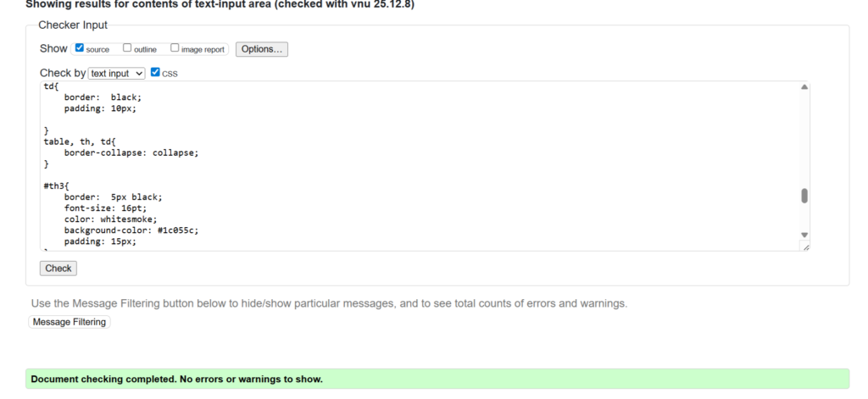Click the textarea vertical scrollbar thumb
The image size is (868, 399).
click(804, 196)
